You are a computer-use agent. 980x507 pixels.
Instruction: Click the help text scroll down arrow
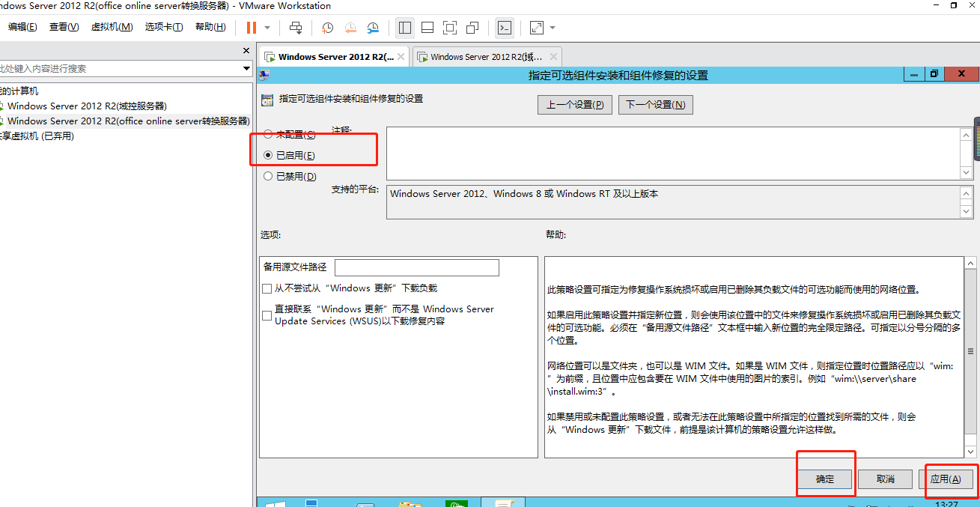click(x=970, y=452)
